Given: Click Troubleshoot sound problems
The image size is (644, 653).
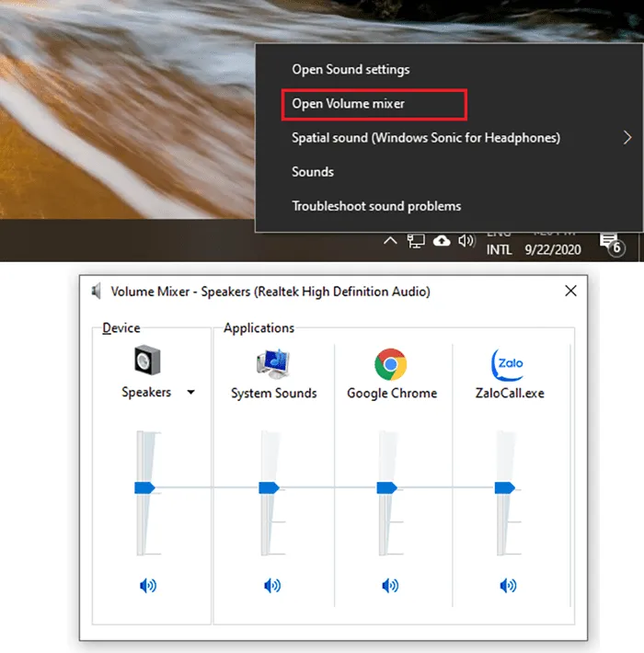Looking at the screenshot, I should coord(376,206).
